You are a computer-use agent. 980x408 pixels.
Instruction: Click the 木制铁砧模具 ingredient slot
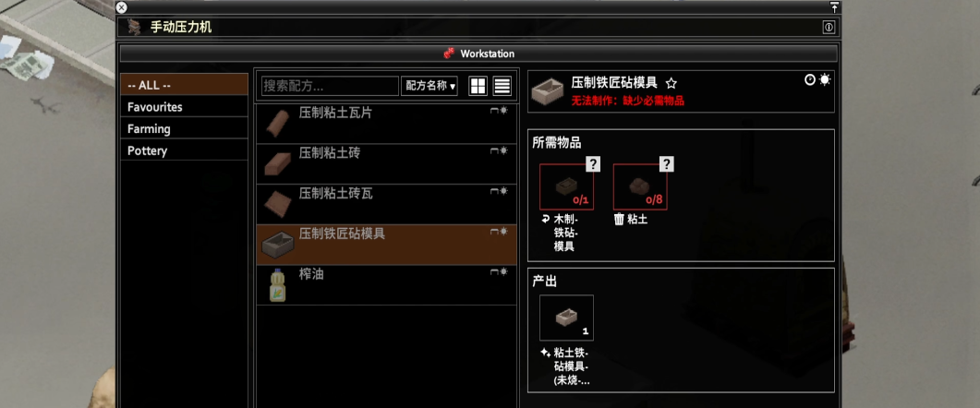tap(566, 186)
